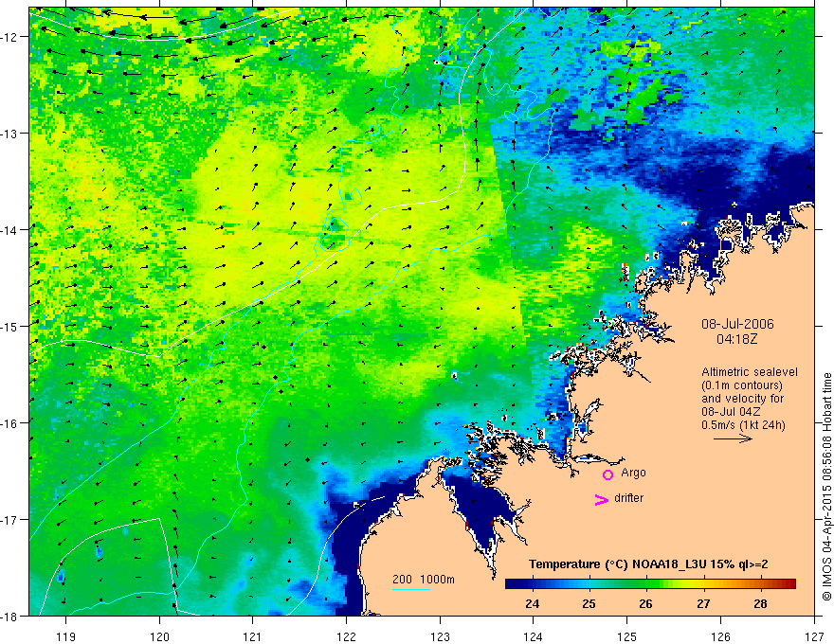The image size is (834, 644).
Task: Click the '200' depth contour label
Action: click(402, 580)
